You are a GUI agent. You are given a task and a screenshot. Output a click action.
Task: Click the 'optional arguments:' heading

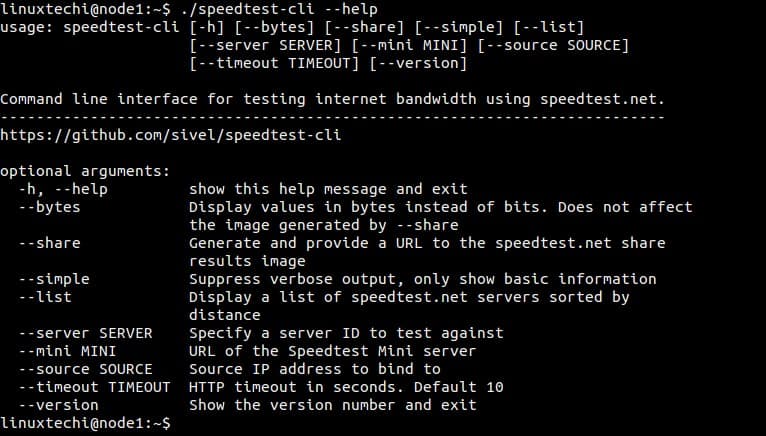click(x=85, y=171)
